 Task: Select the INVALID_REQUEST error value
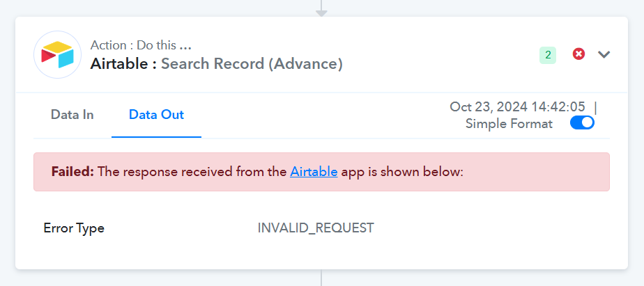click(x=316, y=228)
